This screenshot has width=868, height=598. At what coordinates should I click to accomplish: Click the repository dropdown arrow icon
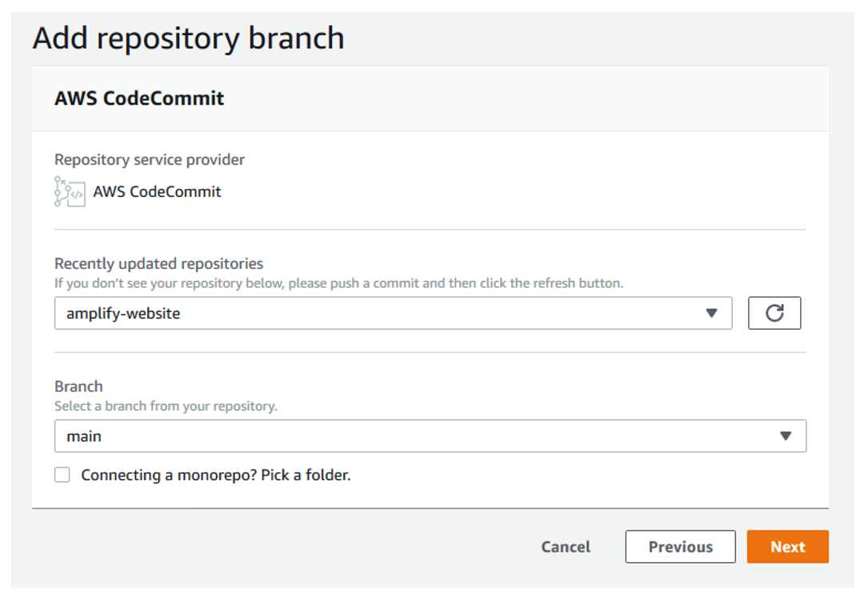(712, 313)
